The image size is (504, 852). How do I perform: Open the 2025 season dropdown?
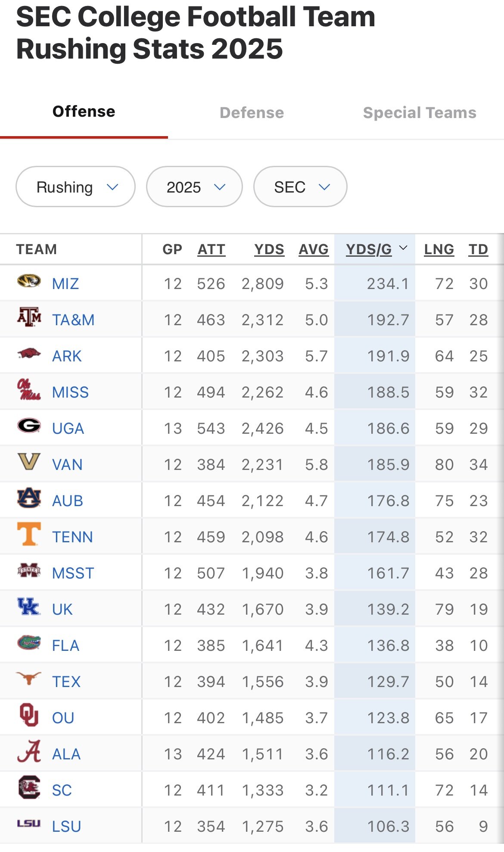194,187
